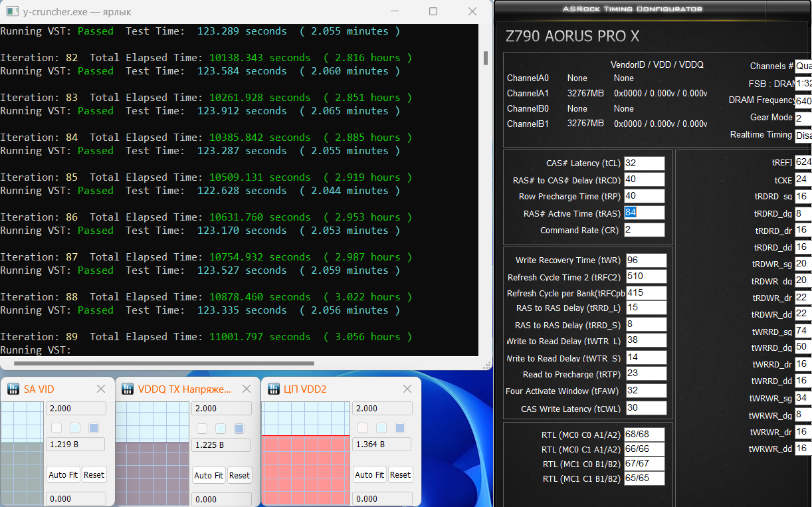This screenshot has height=507, width=812.
Task: Click the CAS Write Latency (tCWL) field
Action: tap(646, 408)
